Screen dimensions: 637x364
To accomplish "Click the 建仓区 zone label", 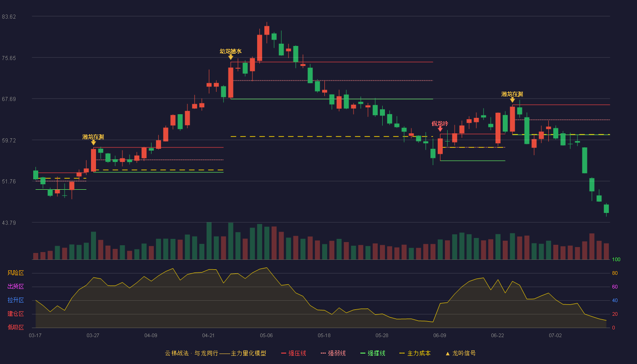I will (x=15, y=314).
